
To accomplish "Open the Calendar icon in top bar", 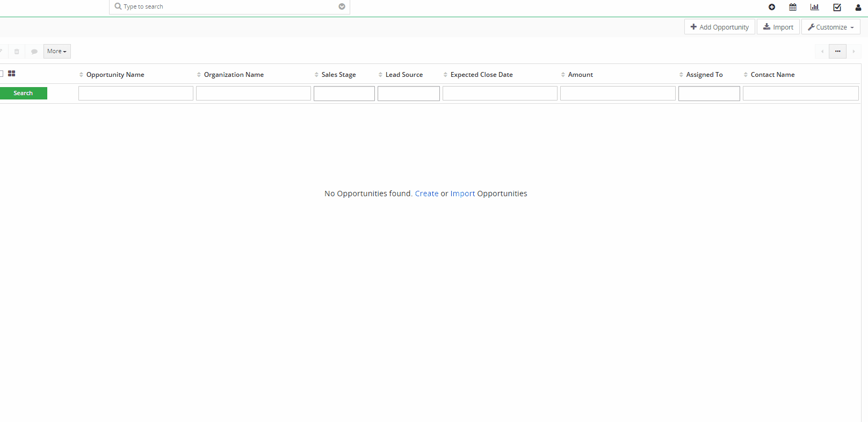I will pyautogui.click(x=793, y=7).
